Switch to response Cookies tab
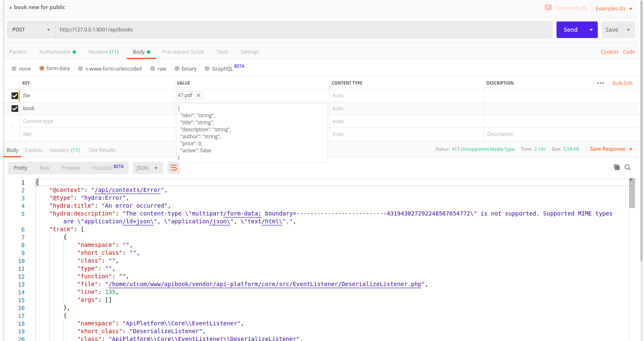This screenshot has width=644, height=341. click(x=34, y=150)
